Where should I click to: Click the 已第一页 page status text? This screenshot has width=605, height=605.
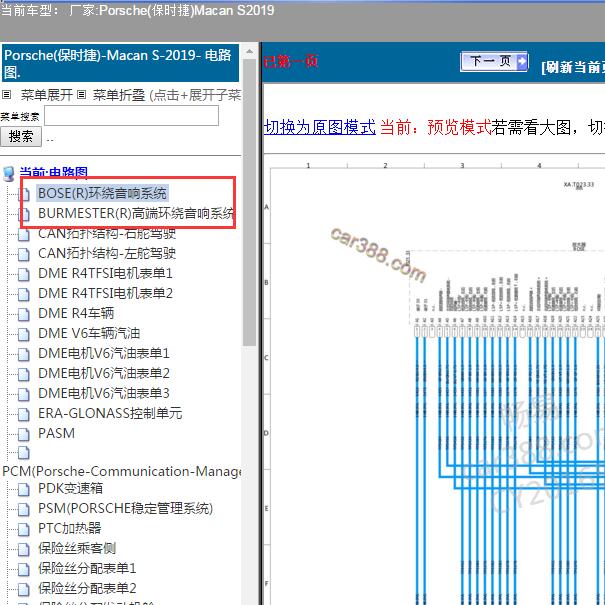click(291, 61)
